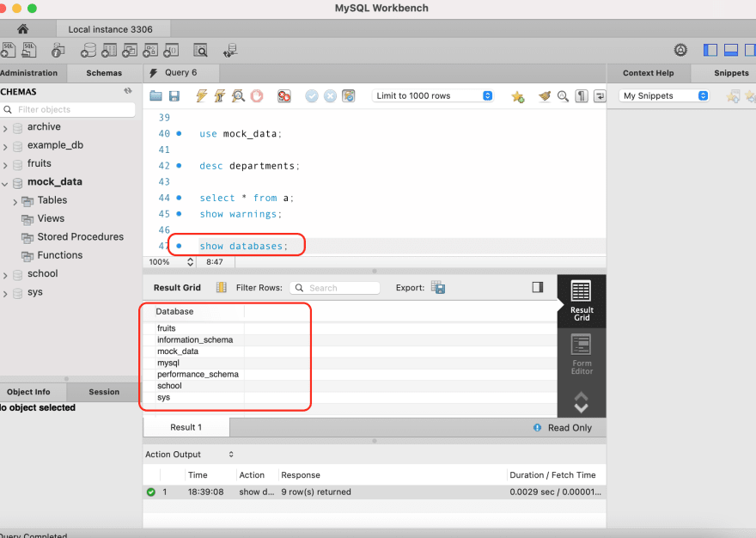The width and height of the screenshot is (756, 538).
Task: Expand the archive schema
Action: click(x=5, y=128)
